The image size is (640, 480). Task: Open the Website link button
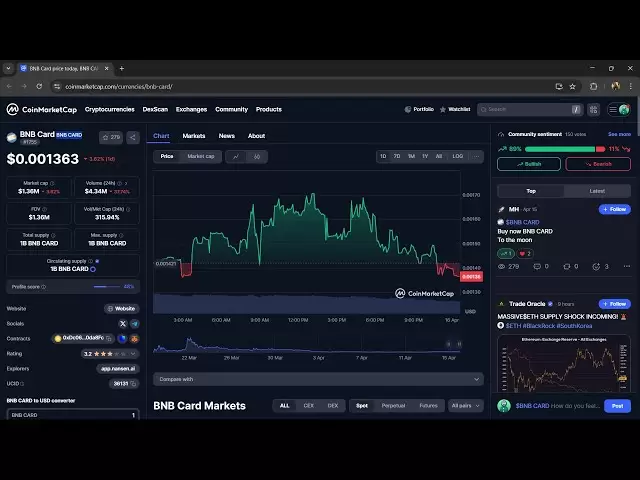point(122,309)
